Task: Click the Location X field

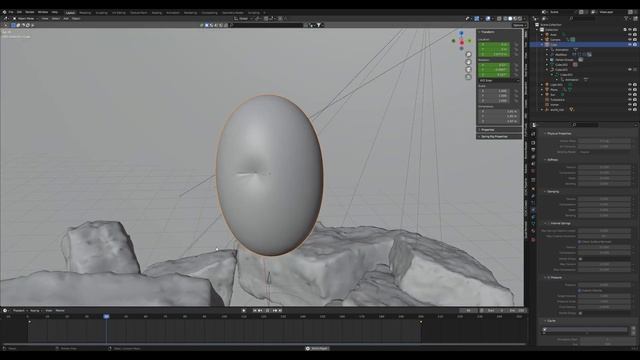Action: point(494,44)
